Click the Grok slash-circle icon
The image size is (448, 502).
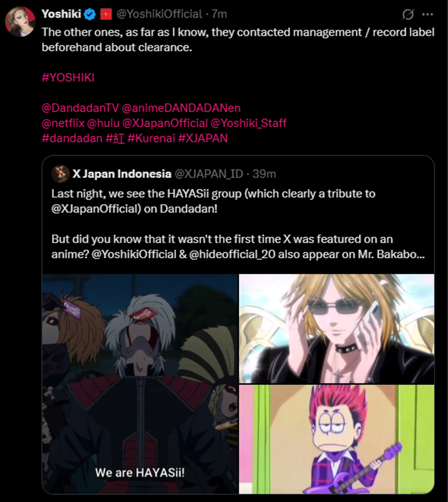point(408,14)
